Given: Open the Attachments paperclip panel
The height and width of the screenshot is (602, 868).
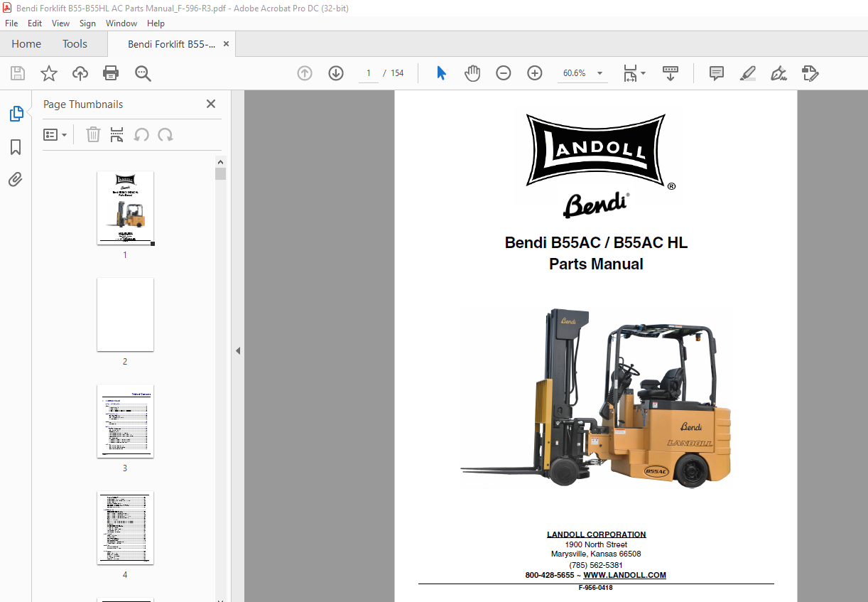Looking at the screenshot, I should [16, 180].
